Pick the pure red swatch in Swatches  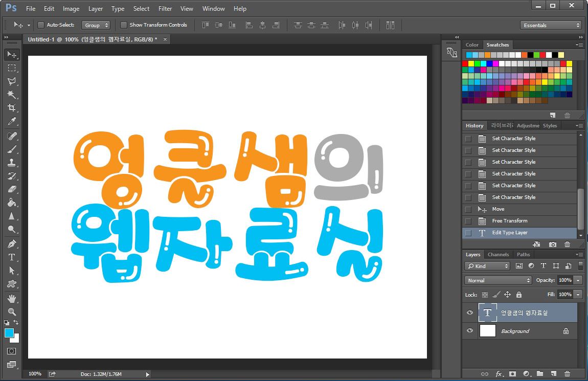tap(465, 64)
